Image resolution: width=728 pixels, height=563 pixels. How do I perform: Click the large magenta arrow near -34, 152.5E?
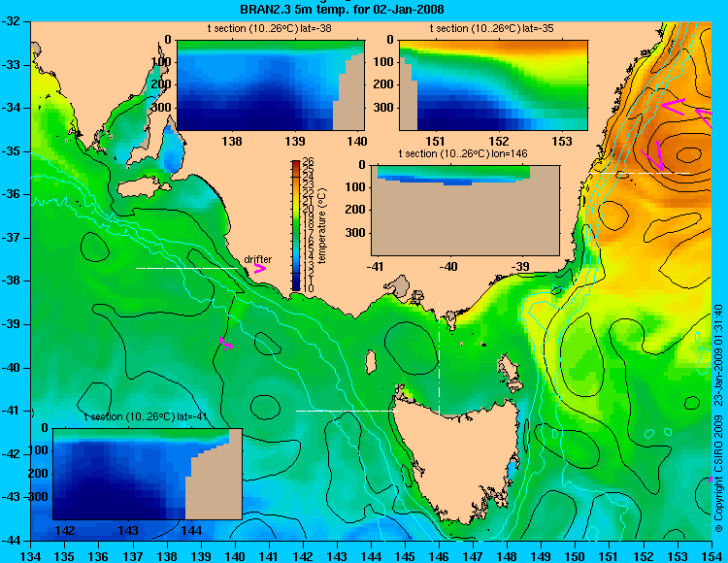pyautogui.click(x=674, y=106)
